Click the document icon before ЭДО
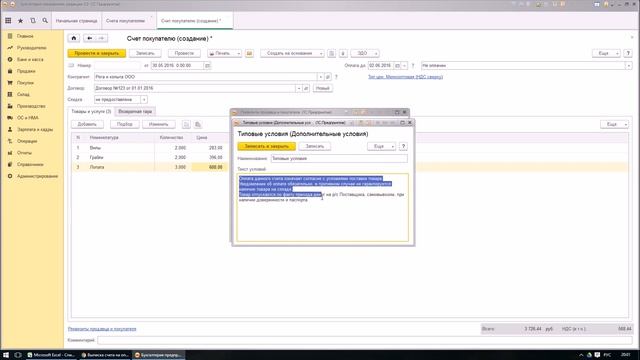The width and height of the screenshot is (640, 360). tap(331, 53)
